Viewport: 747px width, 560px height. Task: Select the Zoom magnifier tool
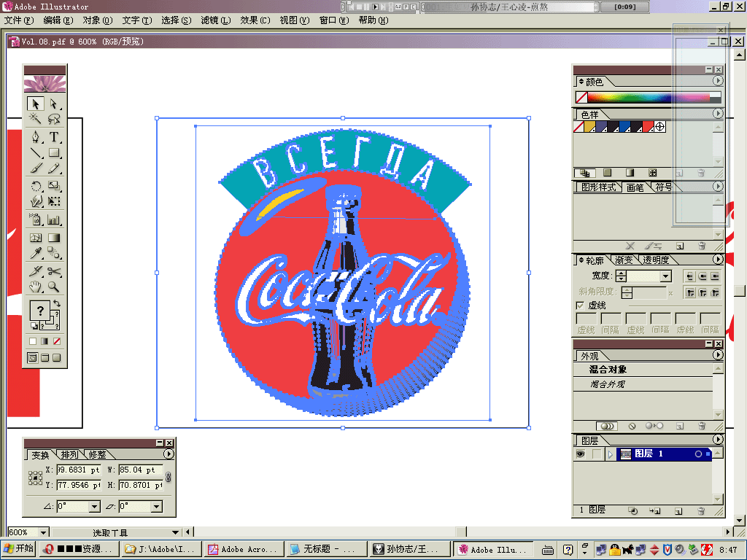(54, 287)
